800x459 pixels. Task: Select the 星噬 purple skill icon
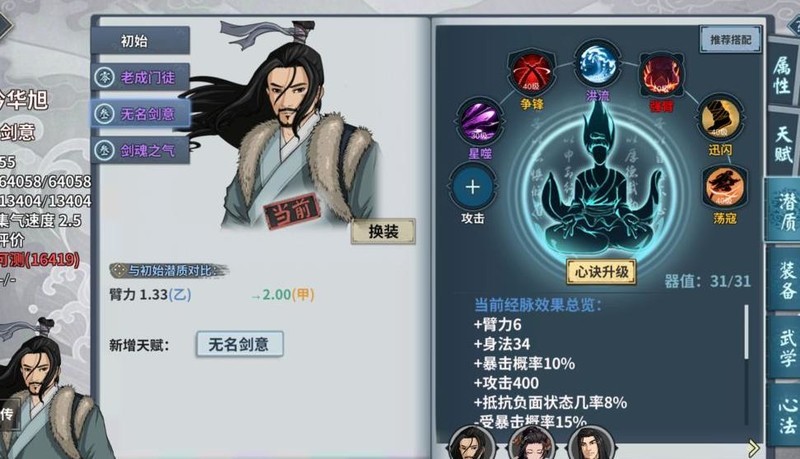point(480,121)
